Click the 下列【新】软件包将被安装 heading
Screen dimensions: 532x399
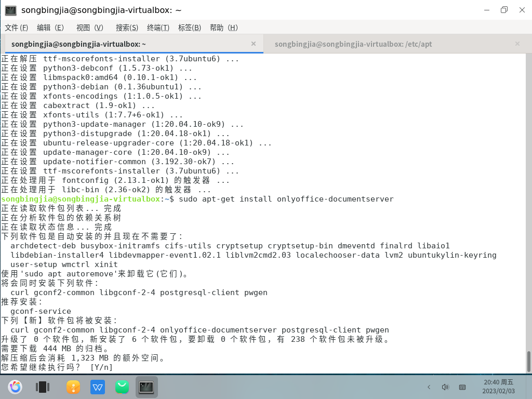59,321
